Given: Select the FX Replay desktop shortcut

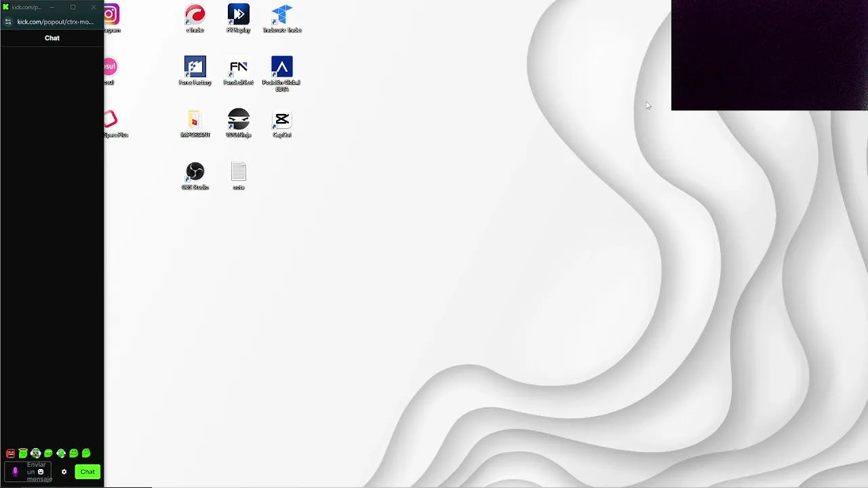Looking at the screenshot, I should (238, 19).
